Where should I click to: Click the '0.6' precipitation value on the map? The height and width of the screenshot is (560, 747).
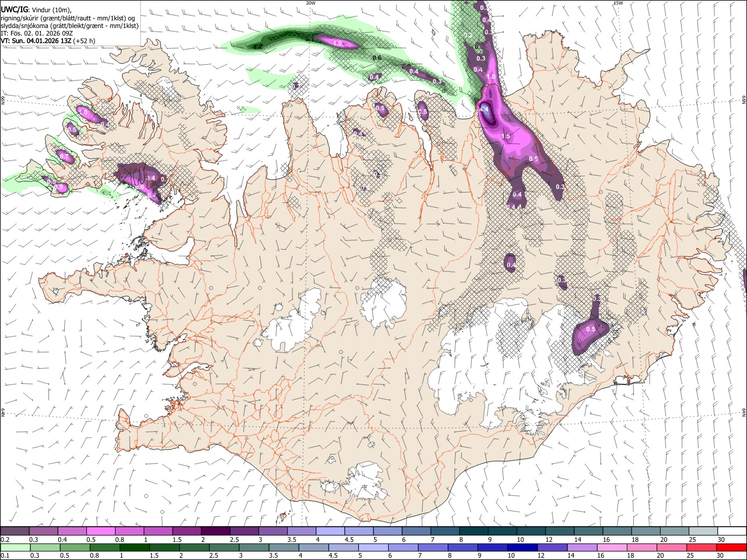click(377, 58)
